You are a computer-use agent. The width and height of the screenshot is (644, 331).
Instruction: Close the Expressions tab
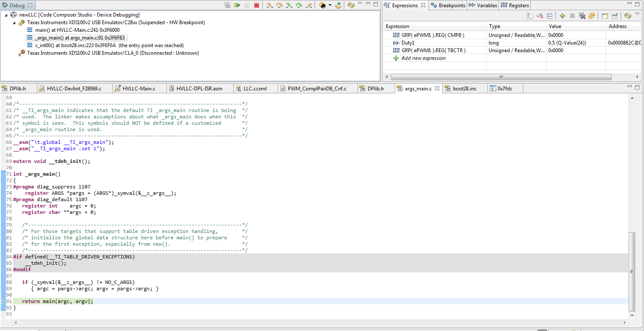point(423,6)
